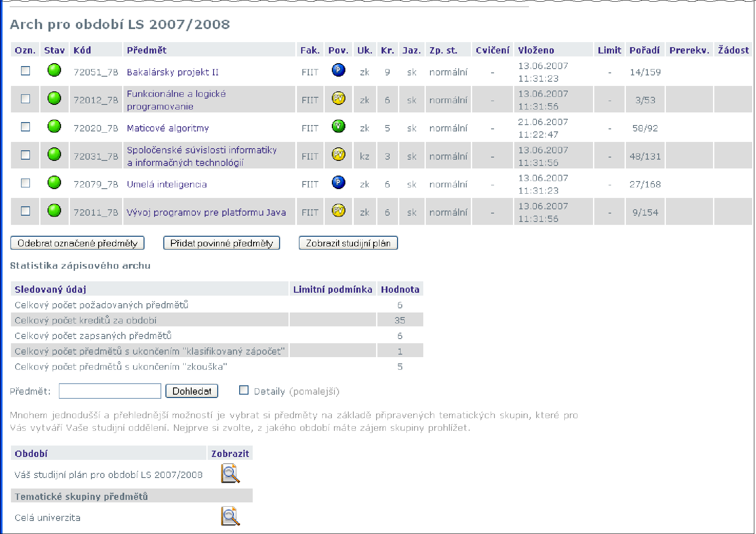Click the Pořadí column header
Screen dimensions: 756x534
(x=644, y=50)
